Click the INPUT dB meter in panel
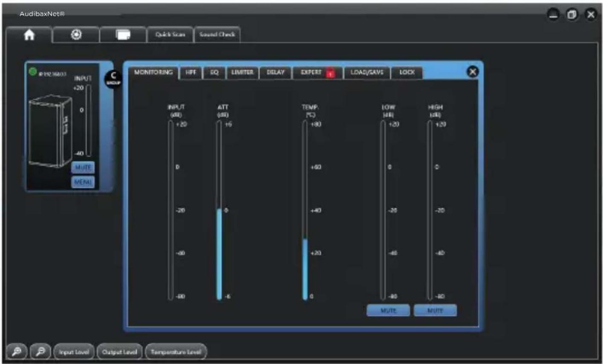 coord(170,211)
